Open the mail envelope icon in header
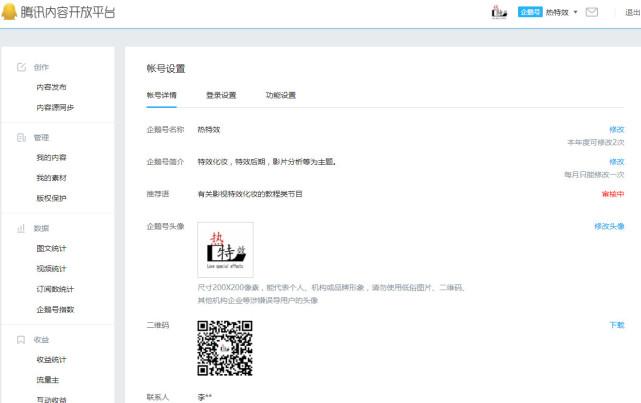Image resolution: width=641 pixels, height=403 pixels. (592, 12)
